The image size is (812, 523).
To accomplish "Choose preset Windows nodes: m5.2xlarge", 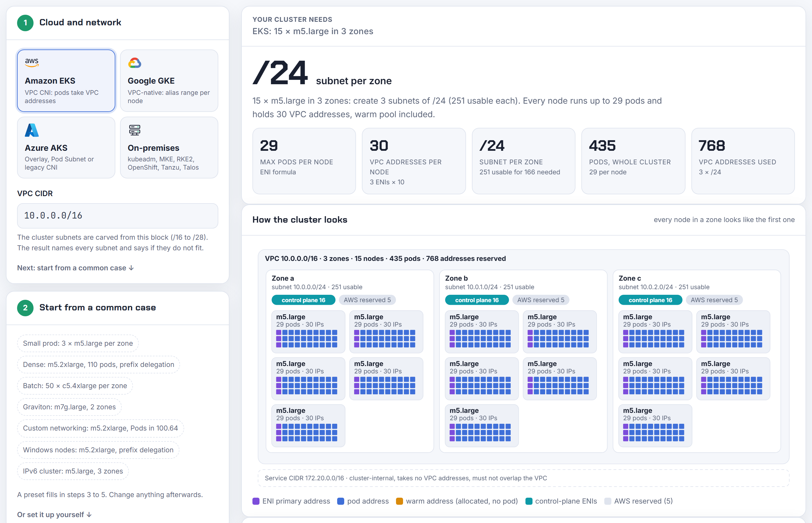I will 98,450.
